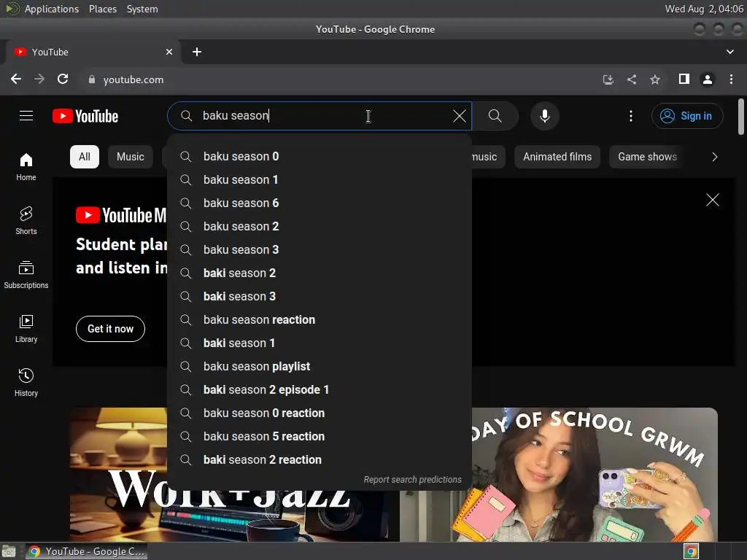Close the YouTube tab

tap(169, 52)
